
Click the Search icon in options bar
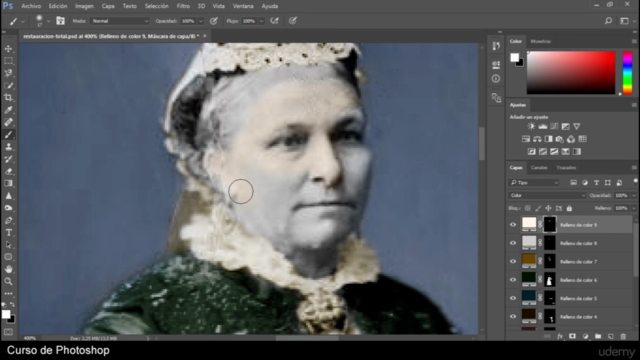608,21
